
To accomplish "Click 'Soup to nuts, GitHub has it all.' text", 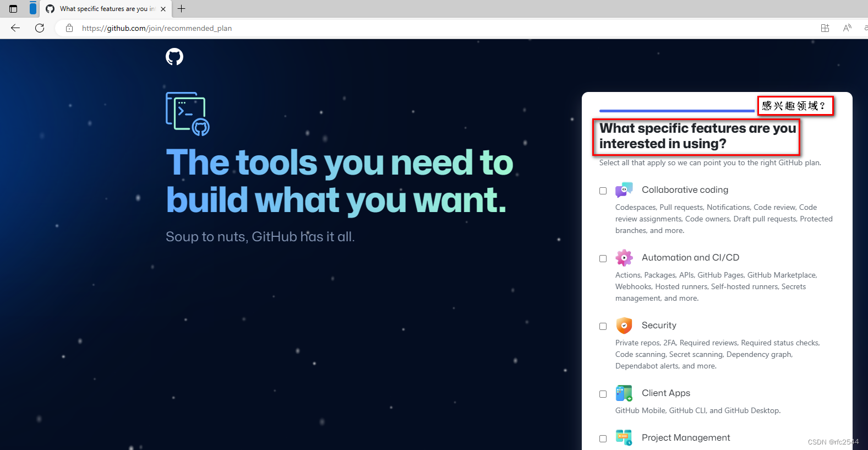I will (260, 237).
